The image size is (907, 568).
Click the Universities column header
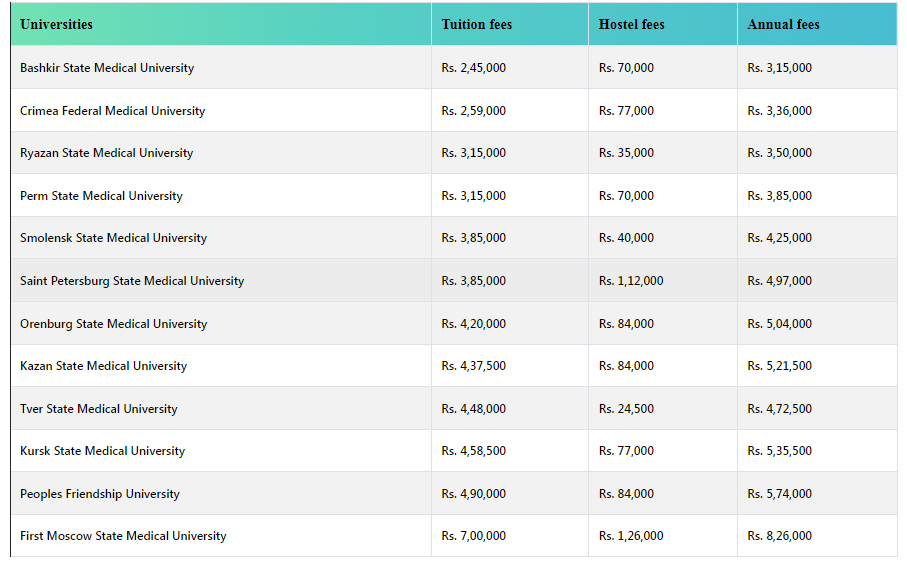click(56, 24)
